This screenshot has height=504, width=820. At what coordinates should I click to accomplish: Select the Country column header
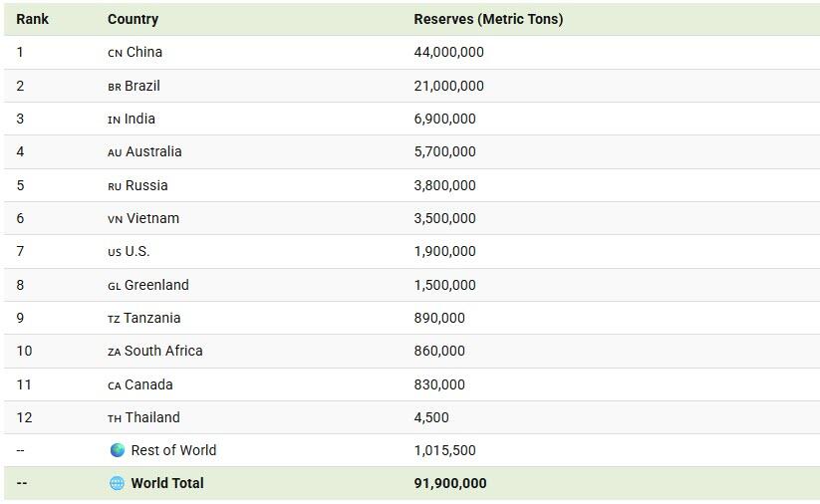(133, 19)
